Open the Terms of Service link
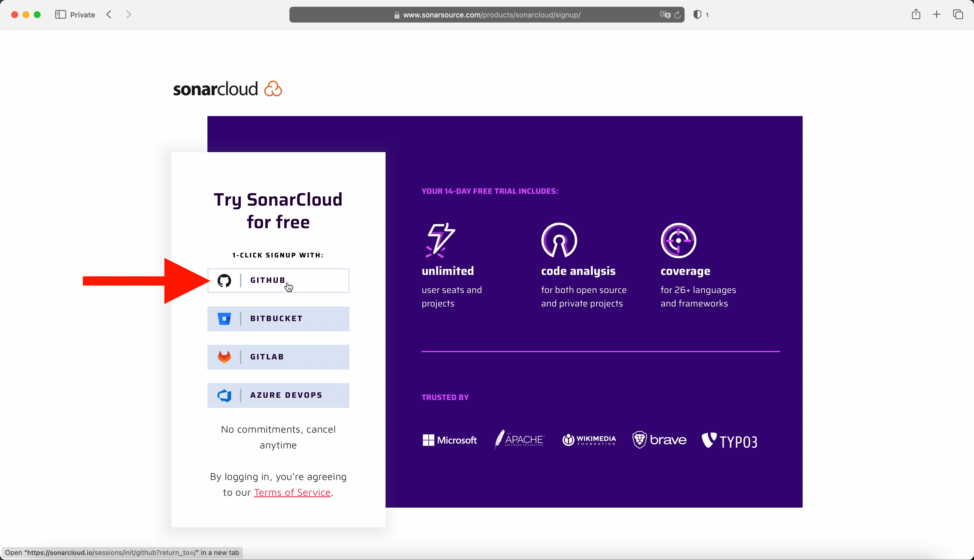The width and height of the screenshot is (974, 560). coord(292,492)
